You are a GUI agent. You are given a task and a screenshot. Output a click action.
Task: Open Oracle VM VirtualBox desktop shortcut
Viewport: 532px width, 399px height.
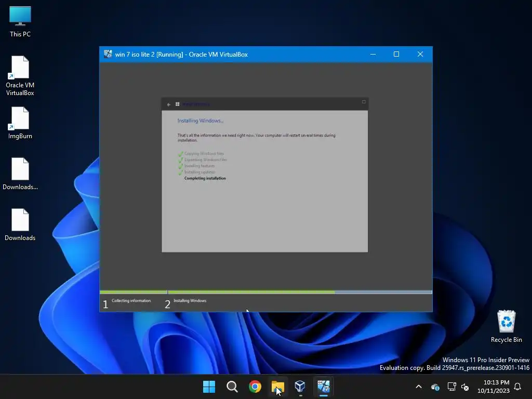tap(20, 76)
